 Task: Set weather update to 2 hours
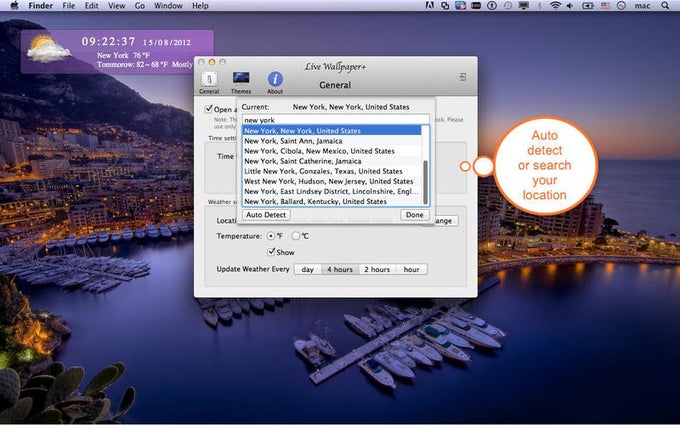click(377, 269)
